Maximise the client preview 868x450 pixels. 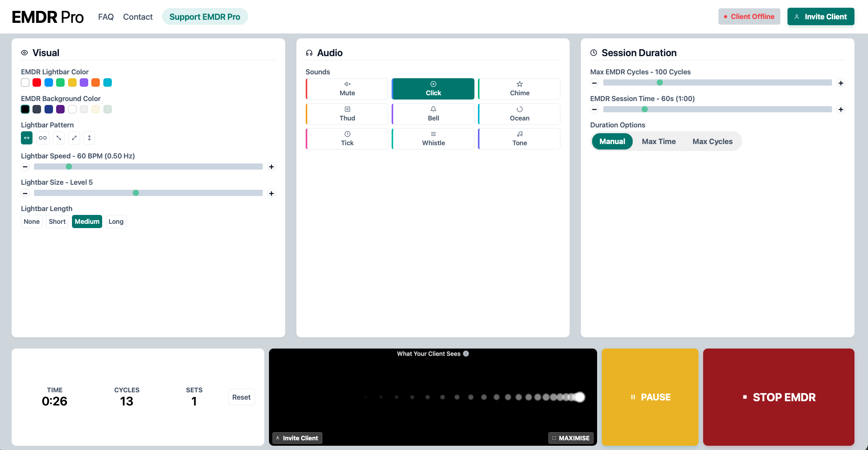[571, 438]
